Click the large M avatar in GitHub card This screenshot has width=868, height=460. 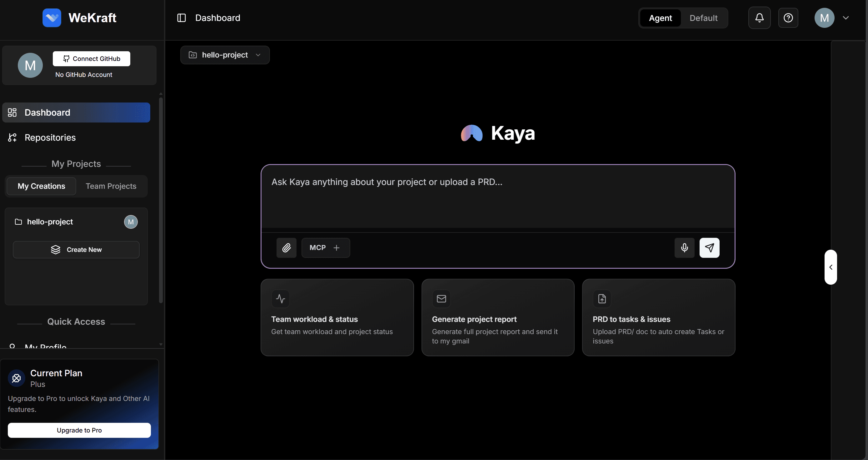(30, 65)
